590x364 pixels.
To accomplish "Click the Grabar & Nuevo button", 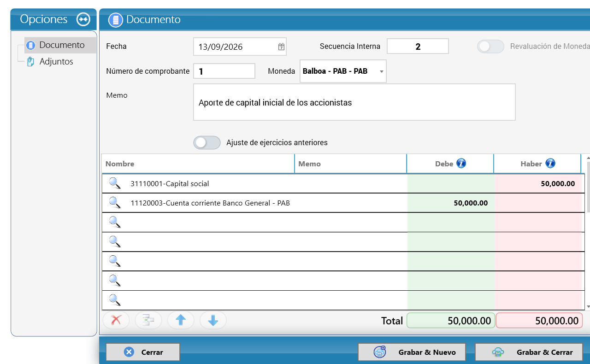I will [412, 352].
